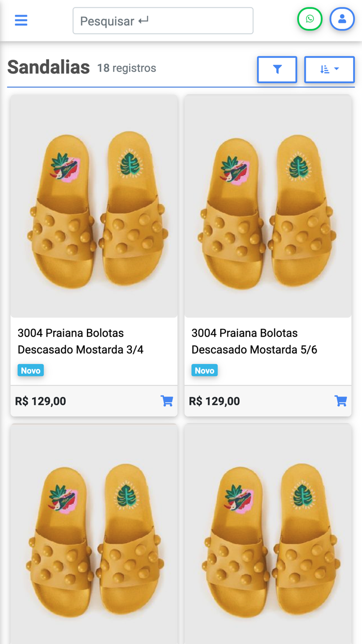Open the bottom-left sandal product image
The width and height of the screenshot is (362, 644).
pos(94,533)
